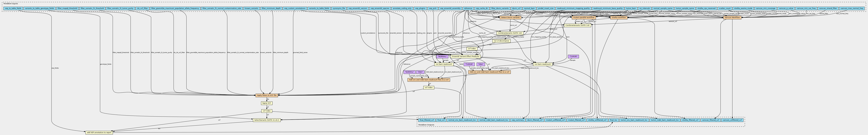Open the Varscan Workflow step
The width and height of the screenshot is (868, 135).
pyautogui.click(x=732, y=18)
